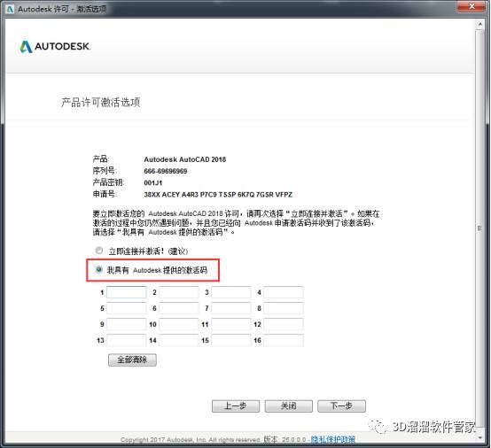This screenshot has height=448, width=491.
Task: Click the product name Autodesk AutoCAD 2018
Action: pyautogui.click(x=184, y=159)
